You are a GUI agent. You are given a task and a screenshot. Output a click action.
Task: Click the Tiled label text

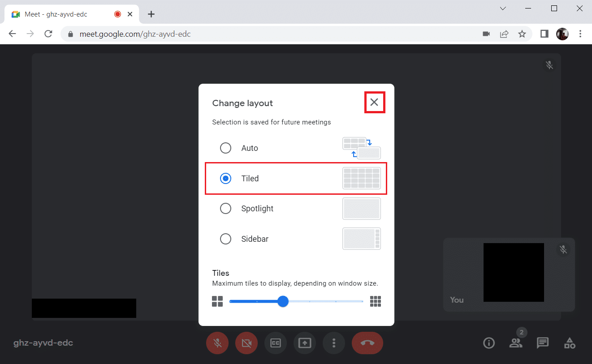(250, 178)
